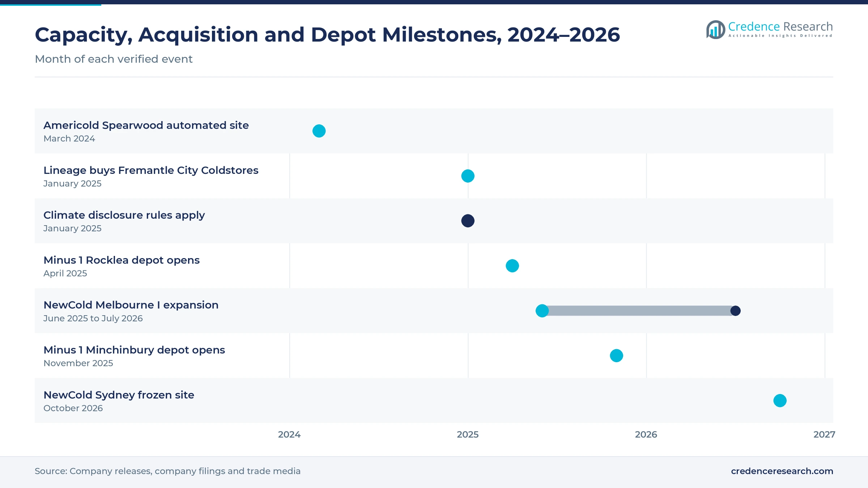Select 'Actionable Insights Delivered' tagline
The width and height of the screenshot is (868, 488).
780,36
